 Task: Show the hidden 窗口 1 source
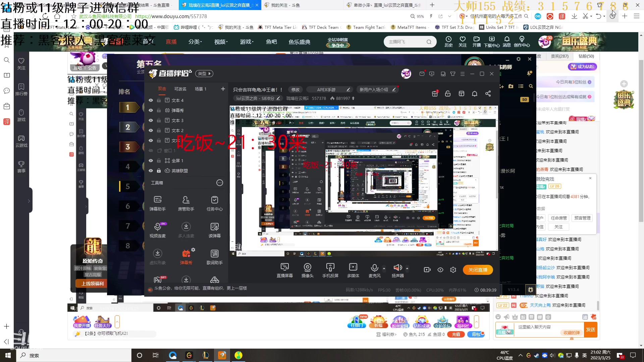tap(151, 150)
